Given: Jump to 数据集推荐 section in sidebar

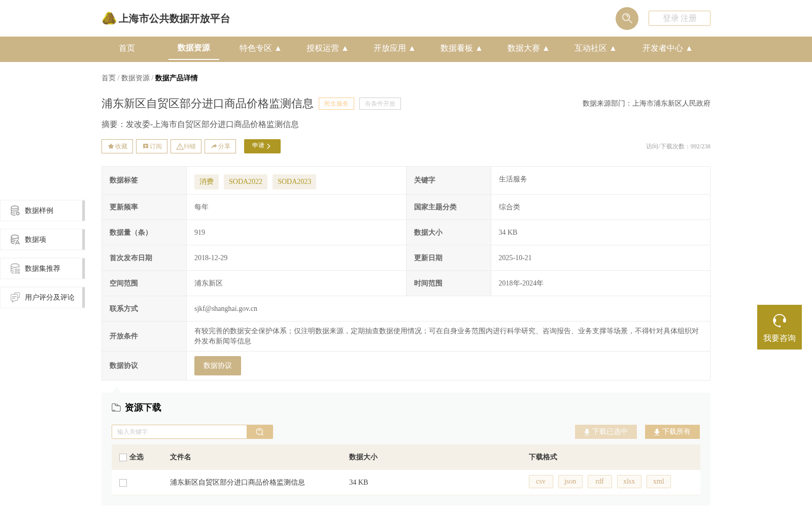Looking at the screenshot, I should [x=43, y=268].
